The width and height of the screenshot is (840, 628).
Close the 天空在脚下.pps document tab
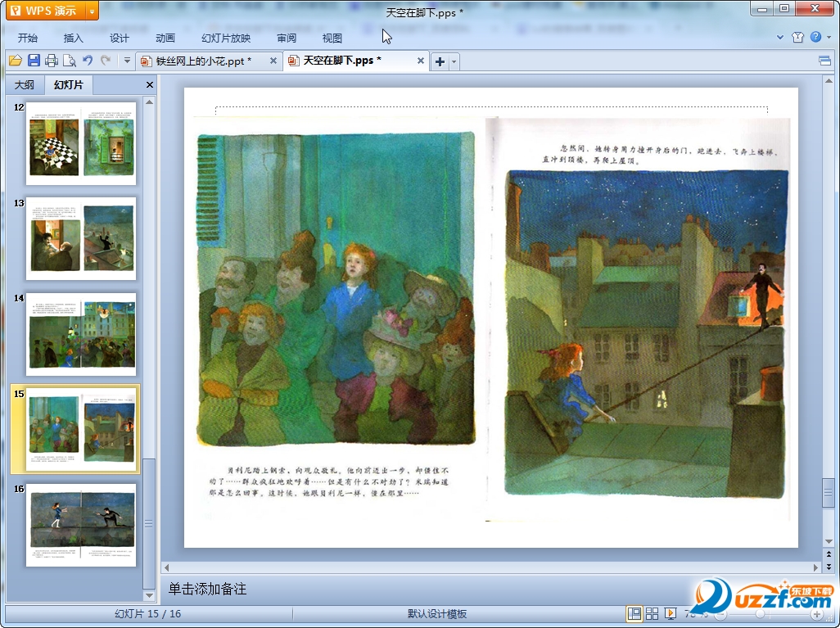click(x=421, y=61)
